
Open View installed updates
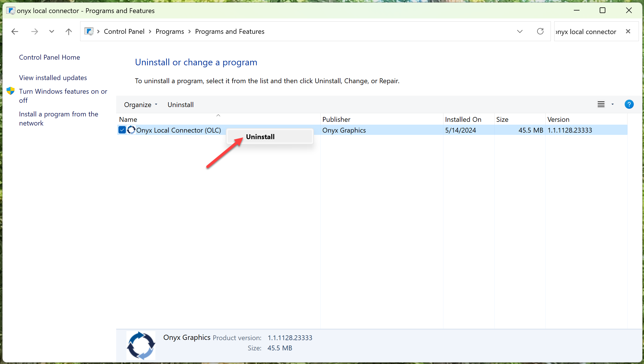click(x=53, y=78)
